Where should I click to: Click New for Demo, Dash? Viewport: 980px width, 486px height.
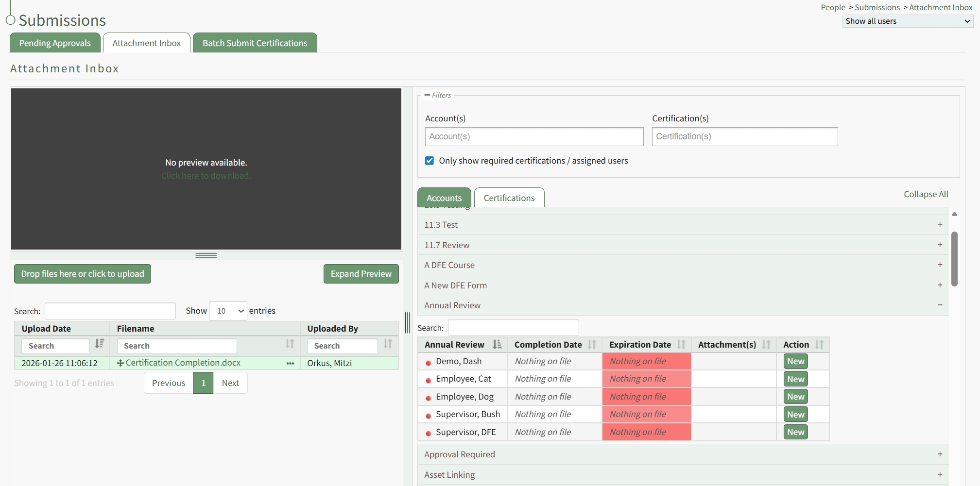(795, 361)
